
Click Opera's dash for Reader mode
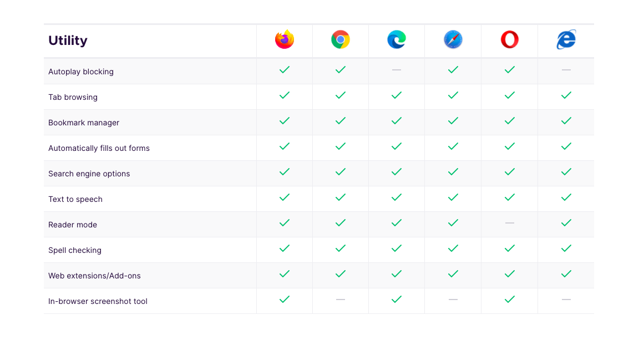pos(510,223)
